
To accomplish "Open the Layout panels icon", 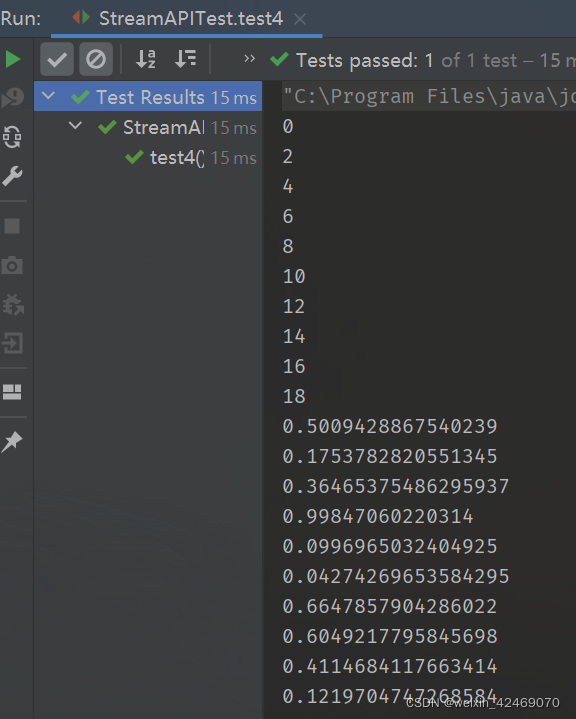I will click(x=12, y=392).
